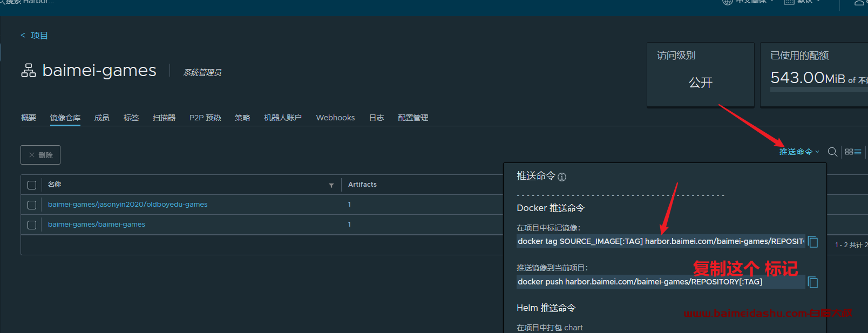Switch to card view icon
This screenshot has height=333, width=868.
[849, 152]
